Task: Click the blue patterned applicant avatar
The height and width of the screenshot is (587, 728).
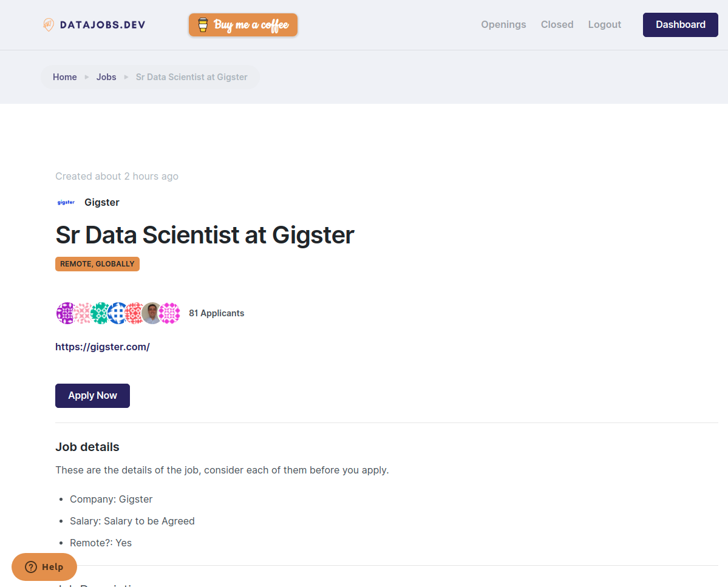Action: coord(118,313)
